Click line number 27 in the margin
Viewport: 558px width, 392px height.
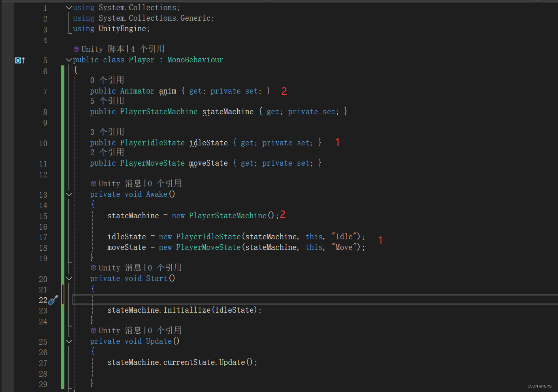tap(43, 363)
